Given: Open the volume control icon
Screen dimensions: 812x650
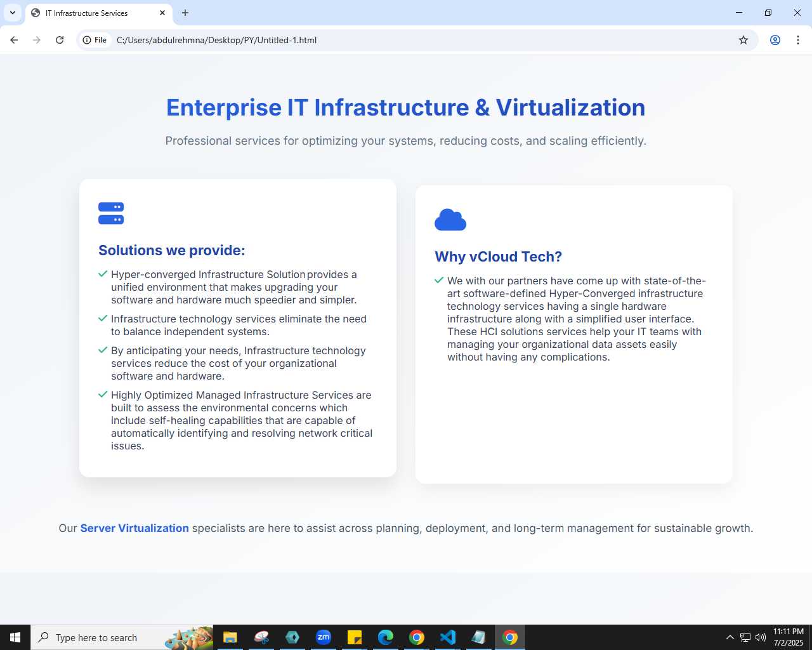Looking at the screenshot, I should [x=761, y=637].
